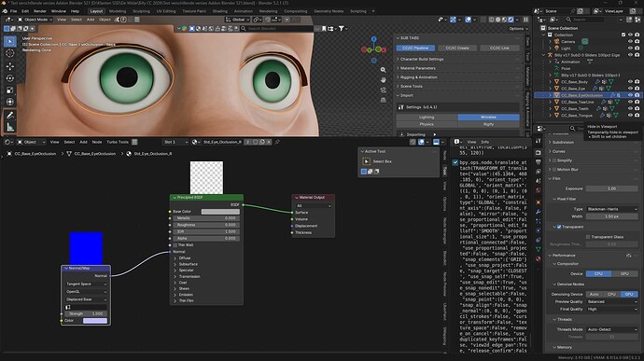Disable CC_Base_Tongue in renders via camera icon
644x361 pixels.
point(637,116)
